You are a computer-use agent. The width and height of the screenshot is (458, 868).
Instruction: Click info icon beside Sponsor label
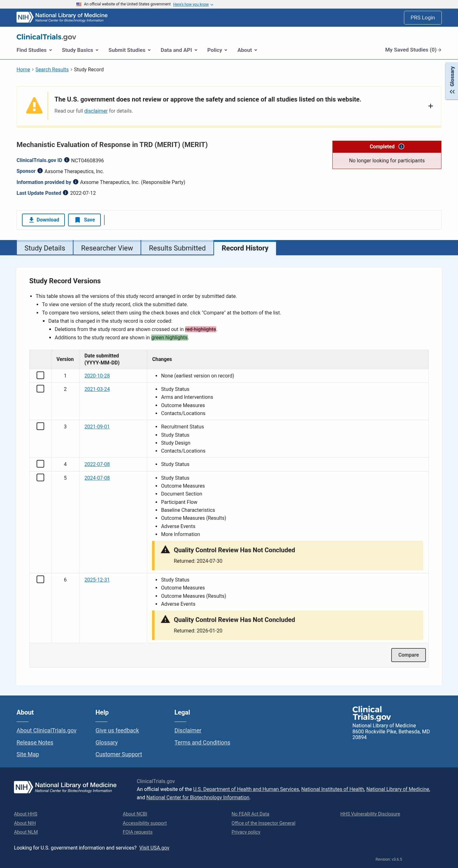point(40,171)
